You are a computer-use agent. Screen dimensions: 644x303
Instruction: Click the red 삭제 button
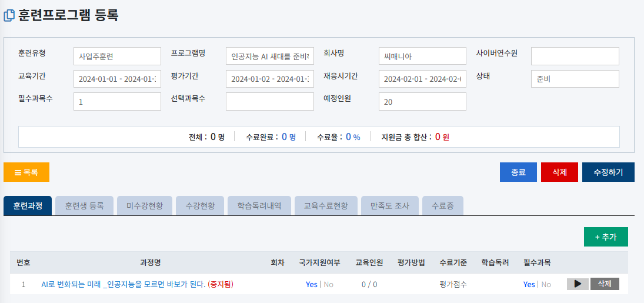click(559, 172)
